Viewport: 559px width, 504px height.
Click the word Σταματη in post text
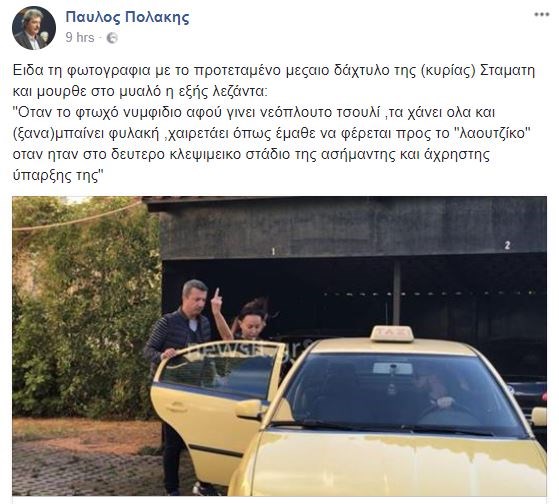(508, 71)
